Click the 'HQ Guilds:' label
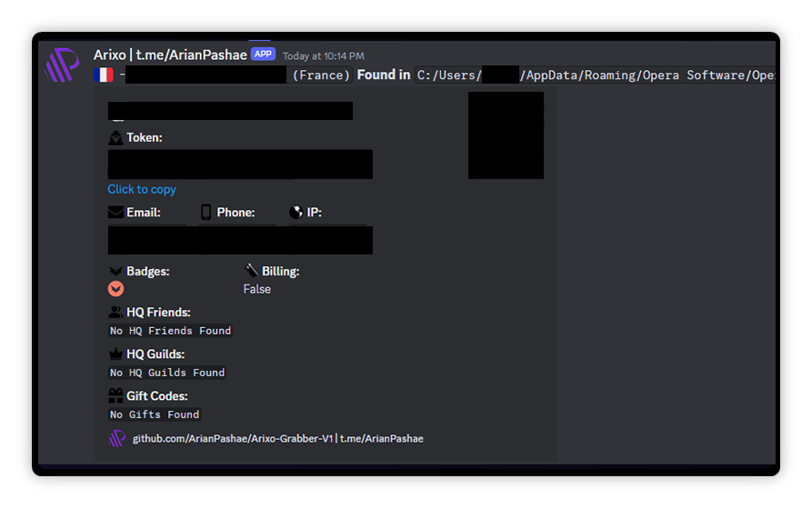This screenshot has height=508, width=812. pyautogui.click(x=155, y=354)
